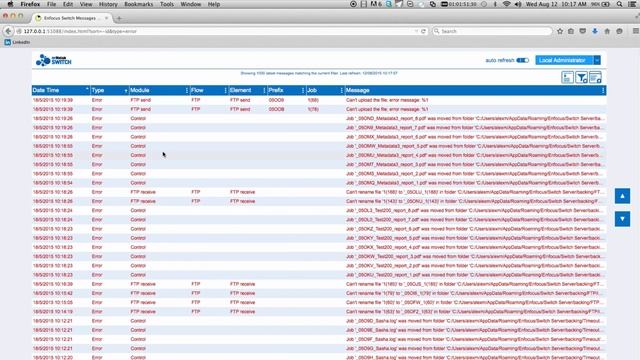Select message for Test200_report_1.pdf
This screenshot has width=640, height=360.
(x=475, y=275)
